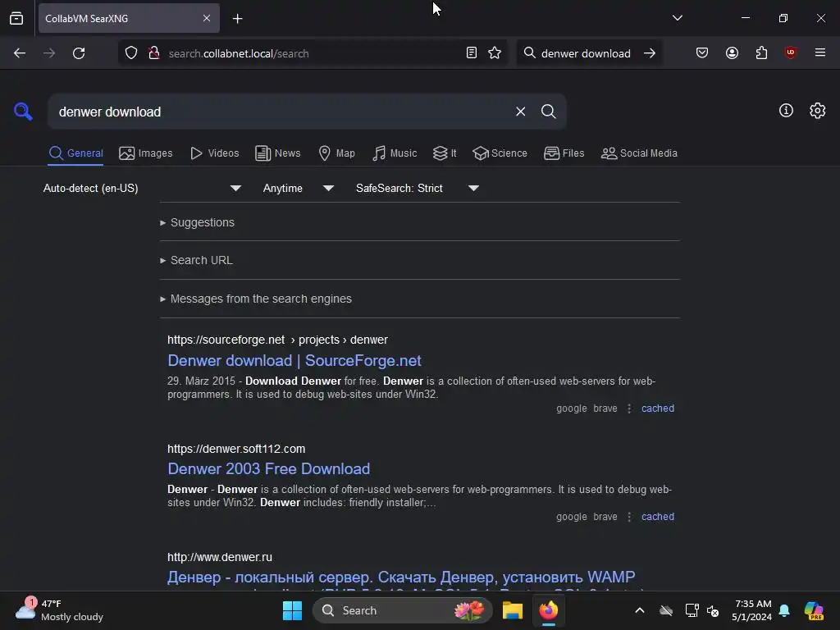Expand the Suggestions section
Viewport: 840px width, 630px height.
pos(197,222)
